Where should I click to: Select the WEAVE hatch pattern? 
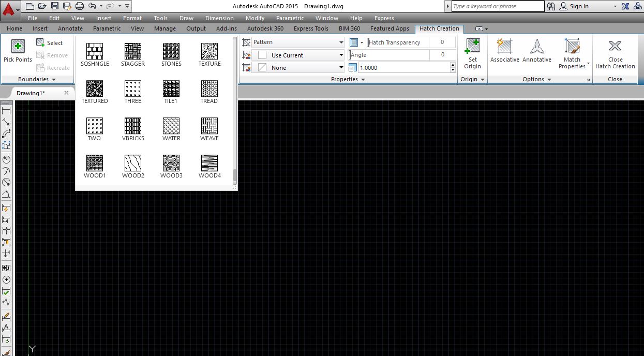point(209,129)
